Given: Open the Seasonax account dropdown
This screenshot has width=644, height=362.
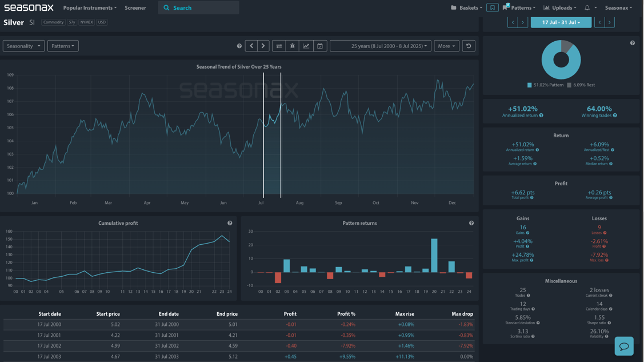Looking at the screenshot, I should tap(618, 8).
